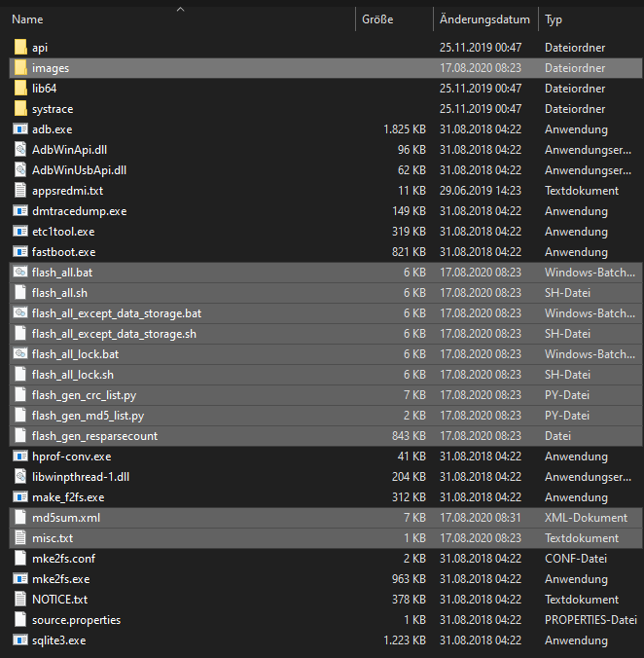Click the systrace folder icon
This screenshot has width=644, height=658.
click(20, 109)
